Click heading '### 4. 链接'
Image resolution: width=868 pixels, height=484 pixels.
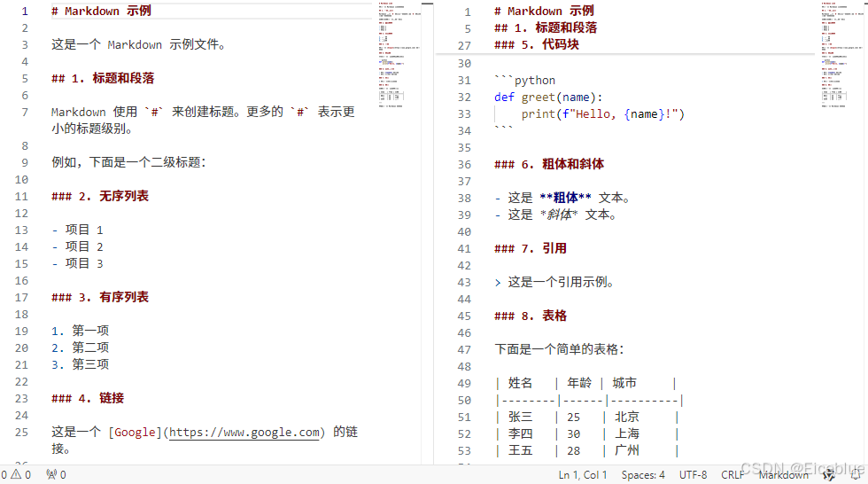tap(88, 398)
